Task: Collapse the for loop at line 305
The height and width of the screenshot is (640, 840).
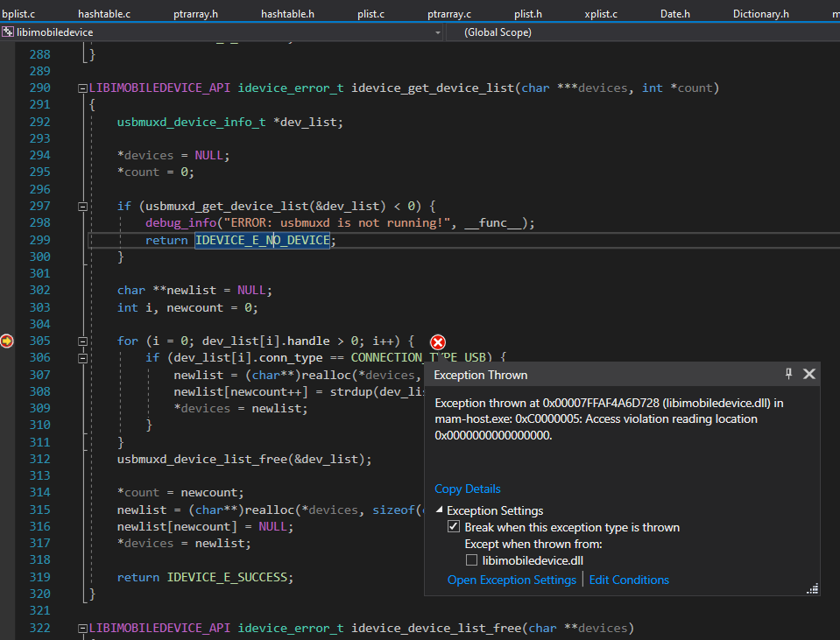Action: (x=81, y=341)
